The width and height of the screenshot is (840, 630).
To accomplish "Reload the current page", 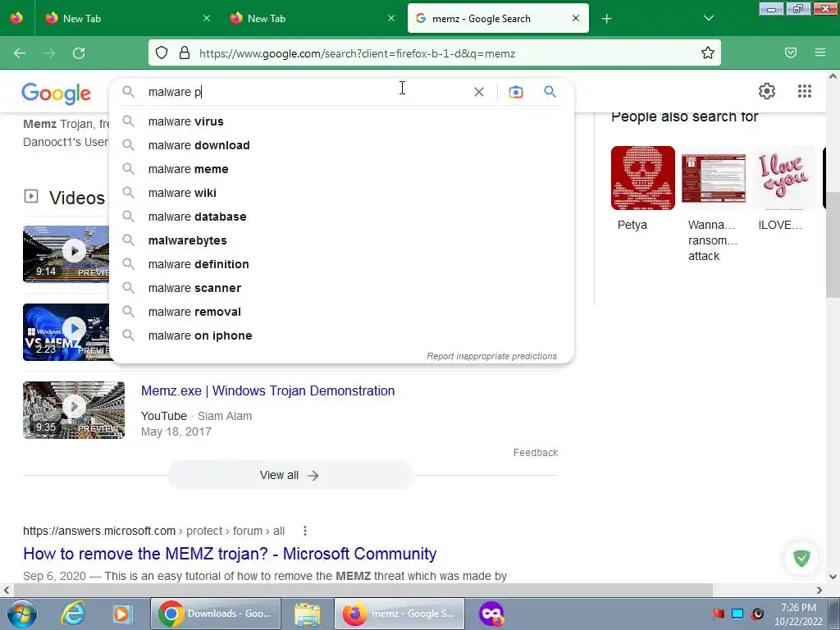I will (x=79, y=53).
